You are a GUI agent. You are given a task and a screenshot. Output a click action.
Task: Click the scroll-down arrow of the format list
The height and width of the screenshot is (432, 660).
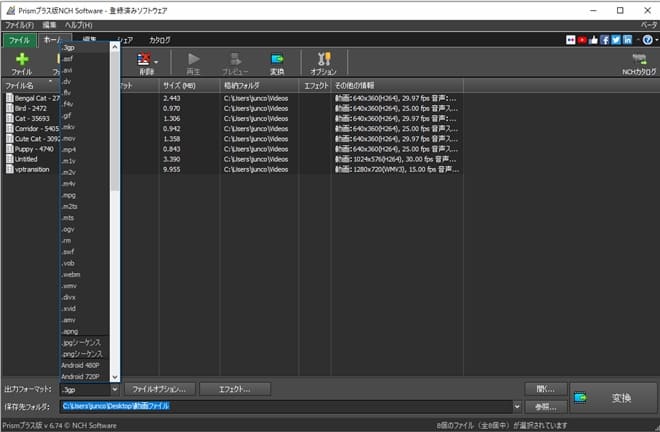click(x=114, y=377)
